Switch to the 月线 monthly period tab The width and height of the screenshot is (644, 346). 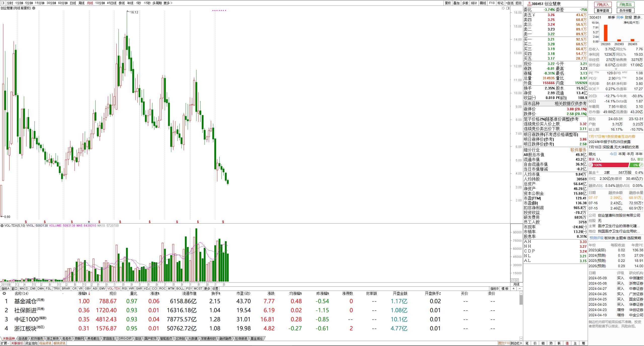pyautogui.click(x=90, y=3)
